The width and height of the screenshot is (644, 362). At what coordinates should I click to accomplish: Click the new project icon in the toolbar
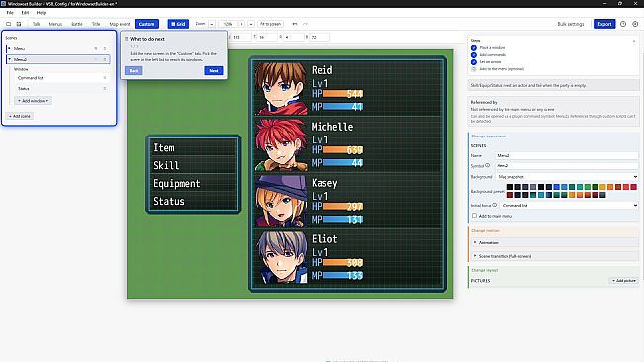point(8,24)
